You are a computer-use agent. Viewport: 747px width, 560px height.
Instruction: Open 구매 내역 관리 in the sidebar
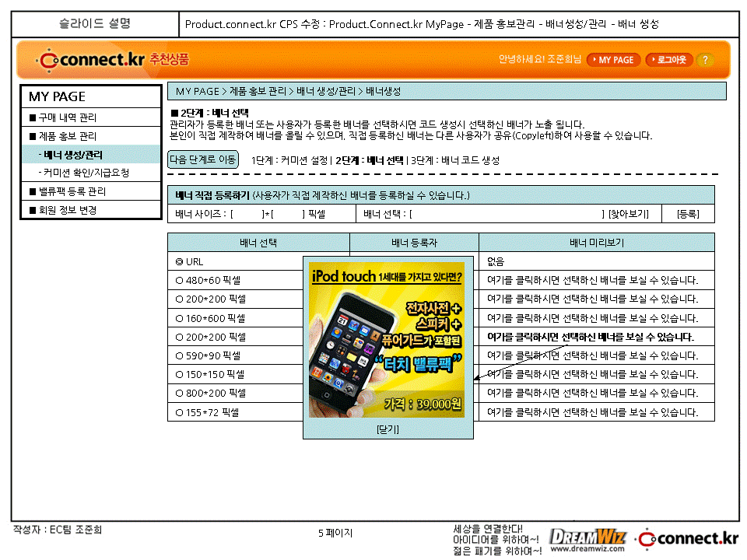pyautogui.click(x=91, y=117)
